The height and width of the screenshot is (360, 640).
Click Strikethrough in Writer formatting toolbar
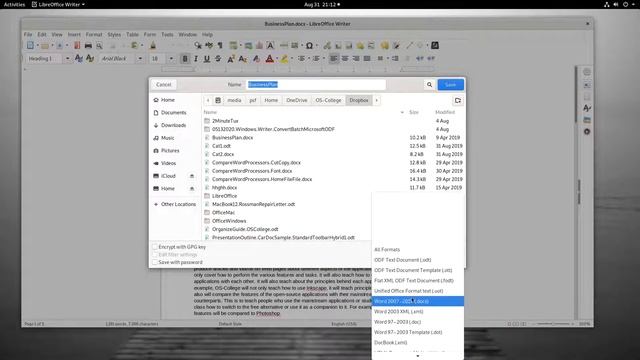pyautogui.click(x=218, y=59)
